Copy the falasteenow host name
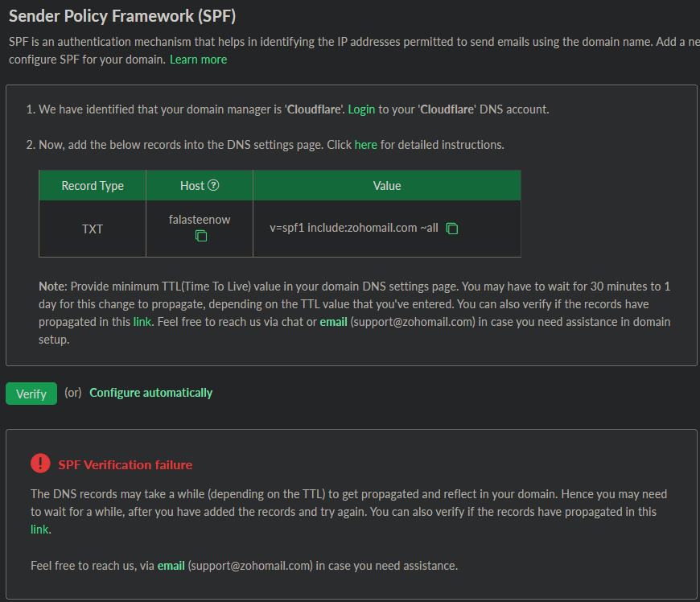The image size is (700, 602). tap(201, 237)
